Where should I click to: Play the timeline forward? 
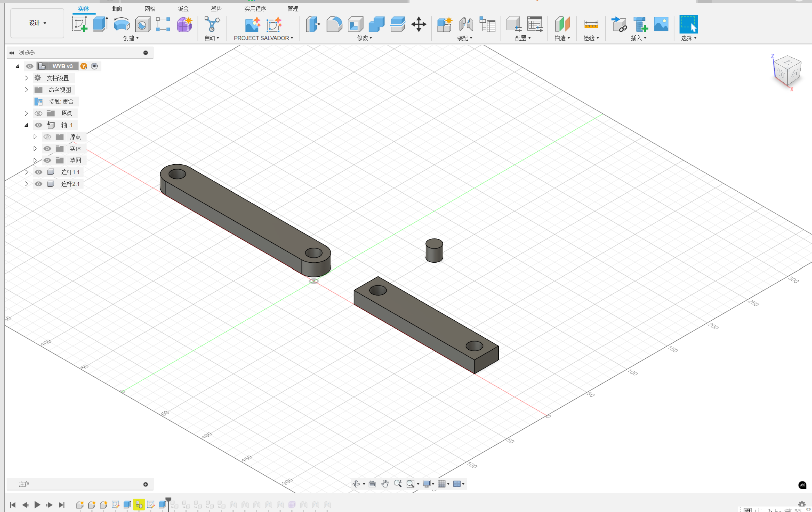click(37, 505)
